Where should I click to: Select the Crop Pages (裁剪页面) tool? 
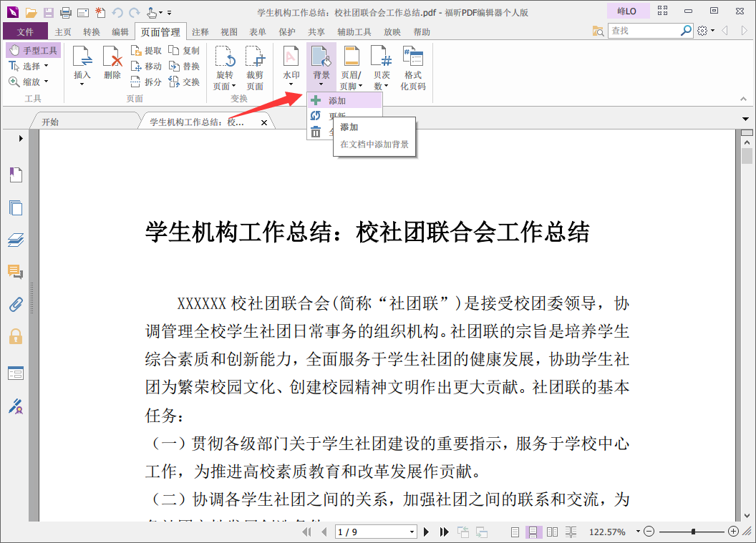tap(255, 68)
